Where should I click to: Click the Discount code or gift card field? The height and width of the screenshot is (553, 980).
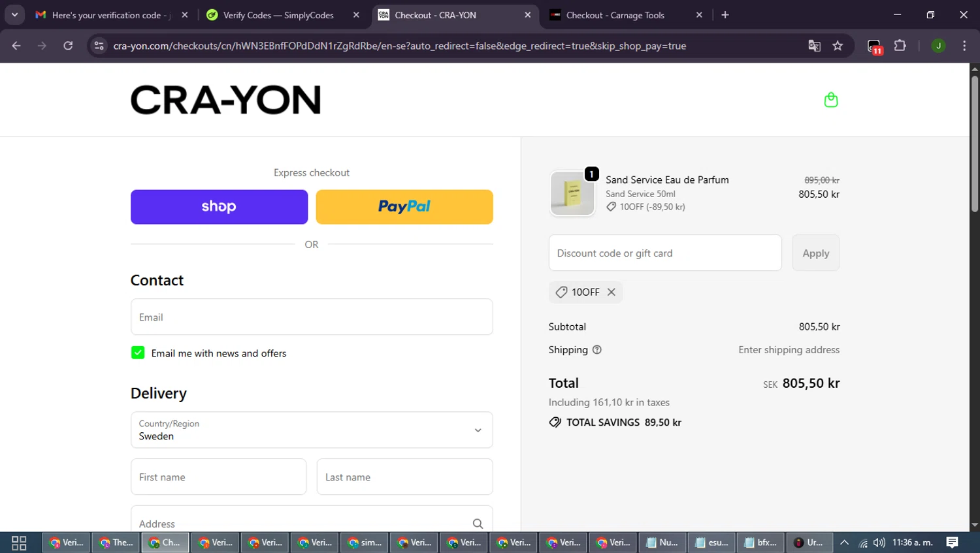[x=665, y=253]
